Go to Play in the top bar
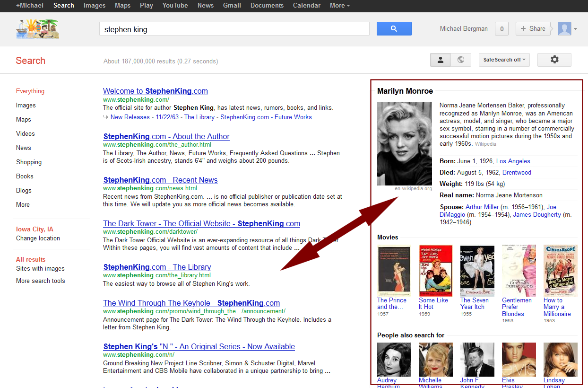This screenshot has height=388, width=588. click(147, 6)
